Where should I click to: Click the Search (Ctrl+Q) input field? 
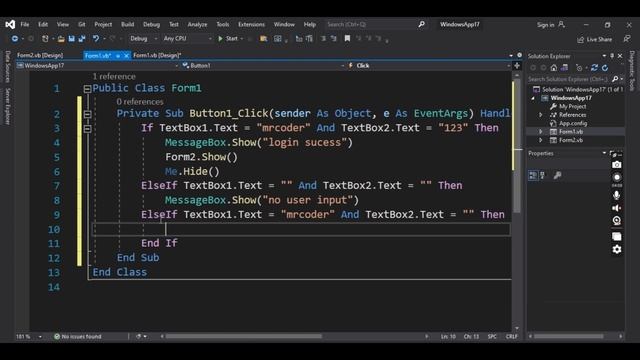coord(371,24)
